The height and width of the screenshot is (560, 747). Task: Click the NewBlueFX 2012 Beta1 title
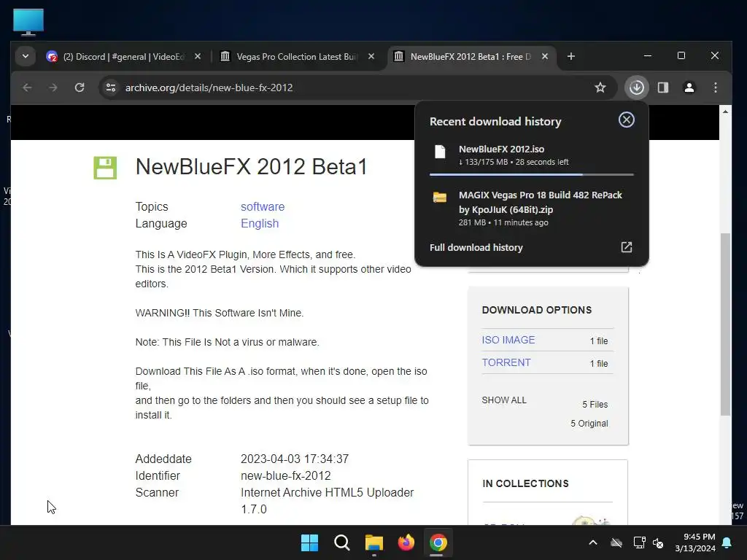(x=252, y=167)
